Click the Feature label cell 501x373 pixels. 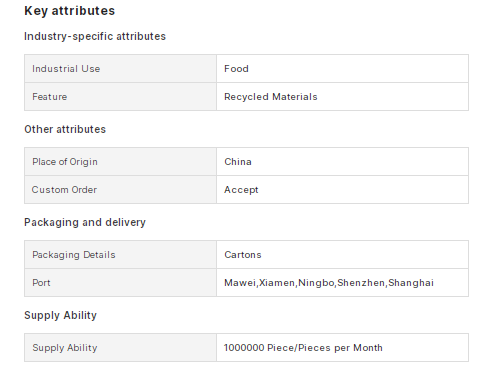[x=120, y=97]
